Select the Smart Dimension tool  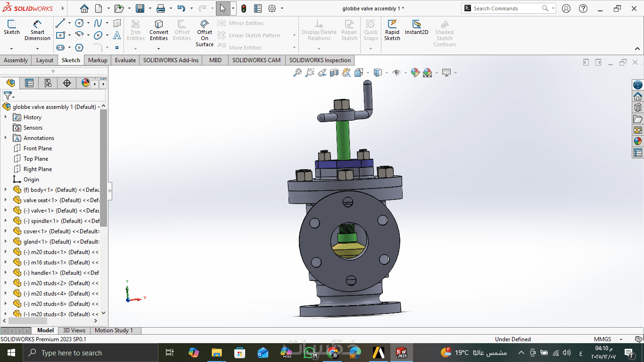click(x=37, y=30)
